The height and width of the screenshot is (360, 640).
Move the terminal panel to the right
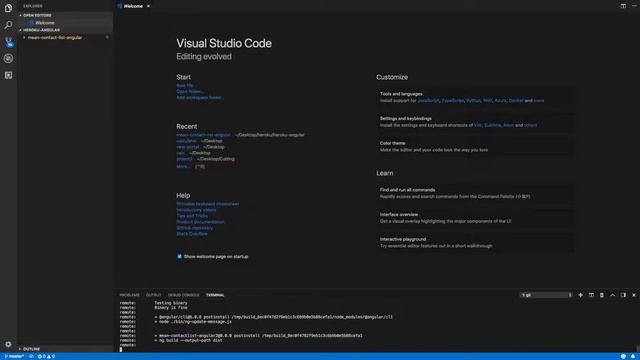pyautogui.click(x=623, y=295)
